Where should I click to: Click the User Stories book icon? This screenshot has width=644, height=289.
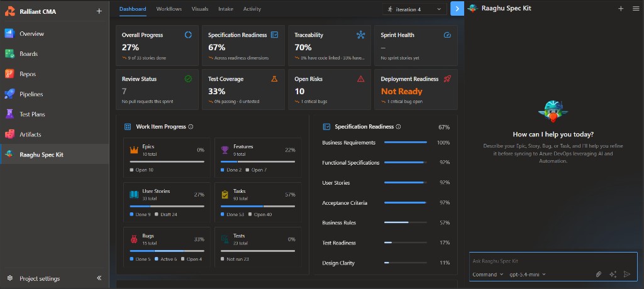pyautogui.click(x=134, y=194)
